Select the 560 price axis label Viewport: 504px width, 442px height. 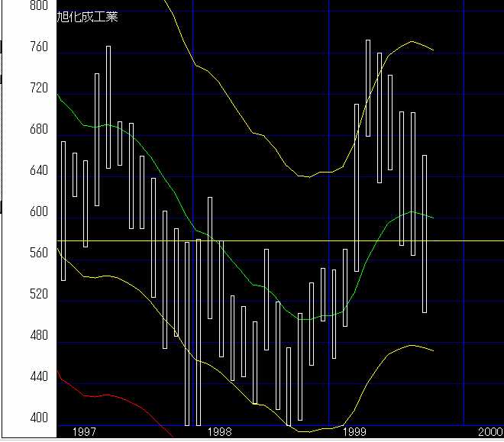[x=37, y=253]
